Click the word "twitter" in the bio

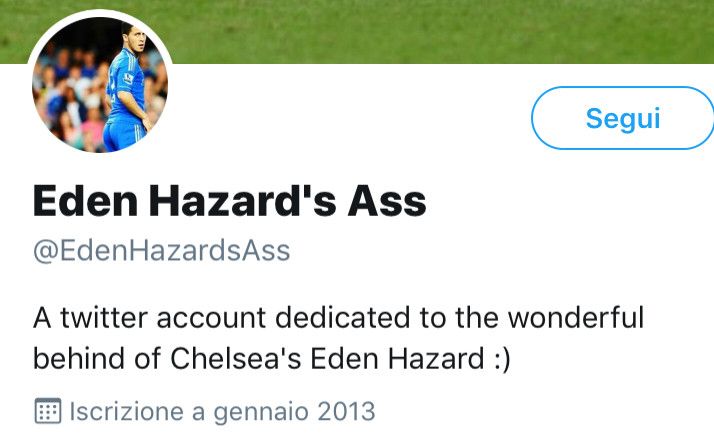click(x=100, y=318)
